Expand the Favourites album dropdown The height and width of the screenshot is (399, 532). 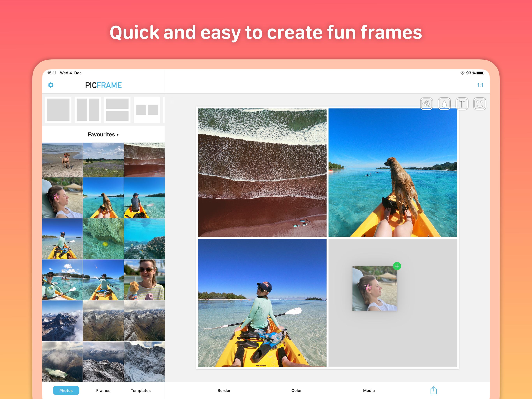click(103, 134)
